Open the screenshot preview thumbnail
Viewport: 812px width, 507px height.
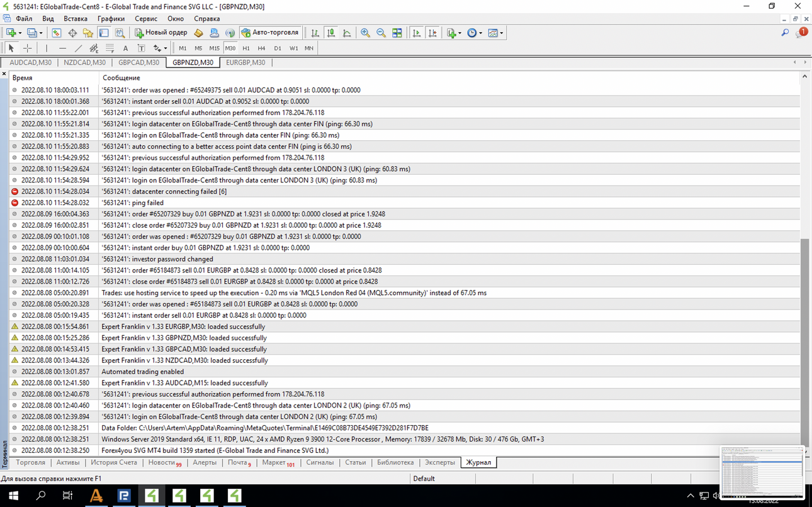point(762,472)
